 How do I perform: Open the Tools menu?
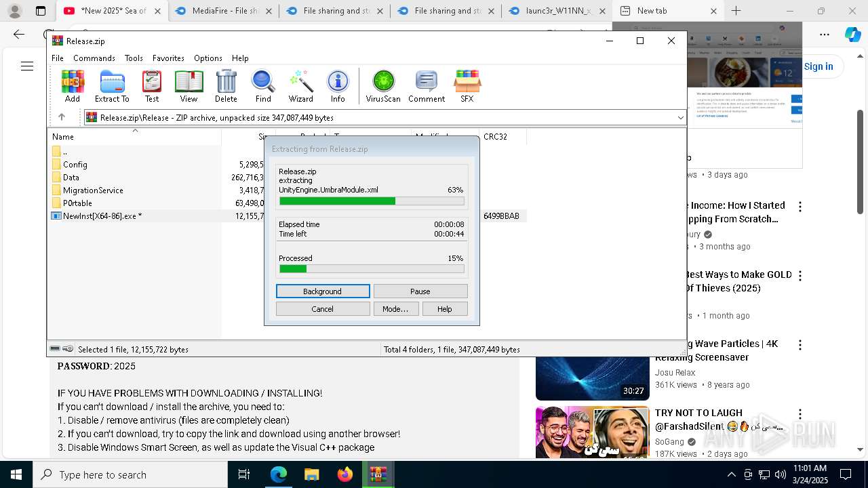click(x=134, y=58)
